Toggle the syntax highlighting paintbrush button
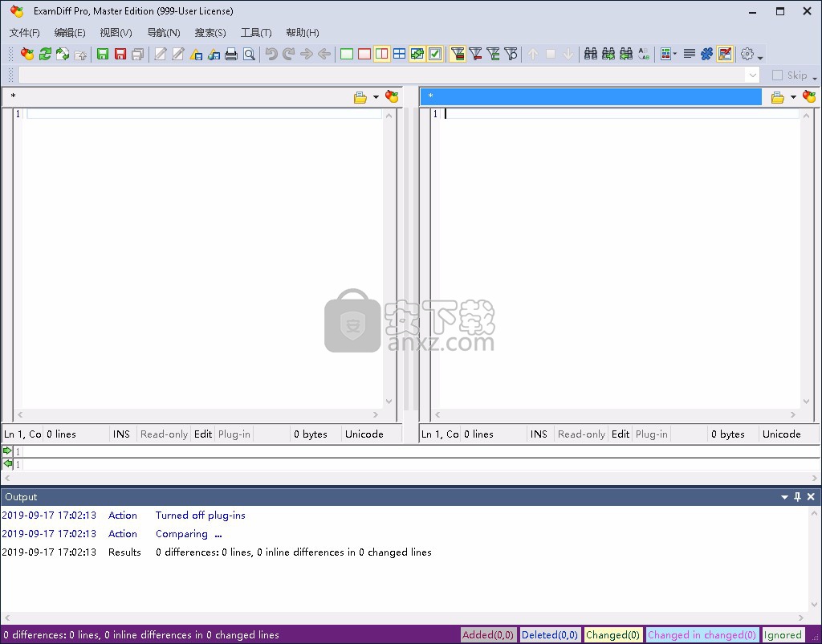 pyautogui.click(x=725, y=54)
